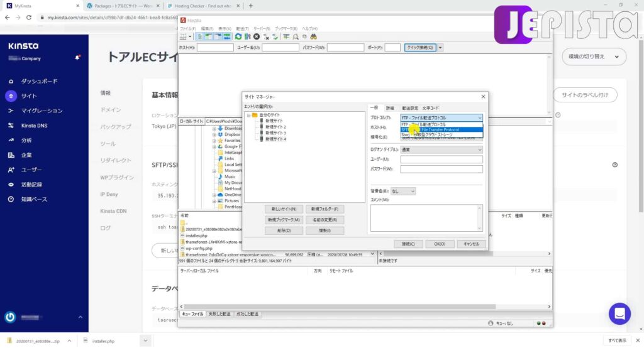Expand the OneDrive folder in local tree
644x348 pixels.
[x=214, y=195]
